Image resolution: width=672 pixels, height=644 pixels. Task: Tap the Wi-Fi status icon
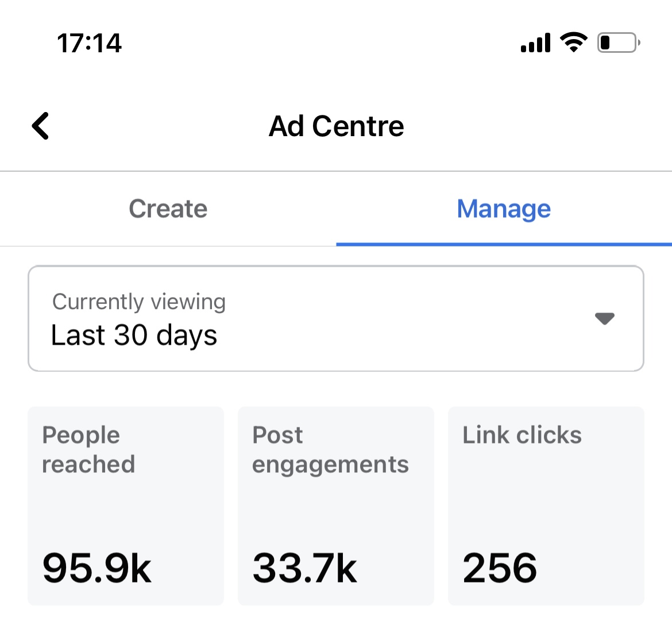[574, 43]
